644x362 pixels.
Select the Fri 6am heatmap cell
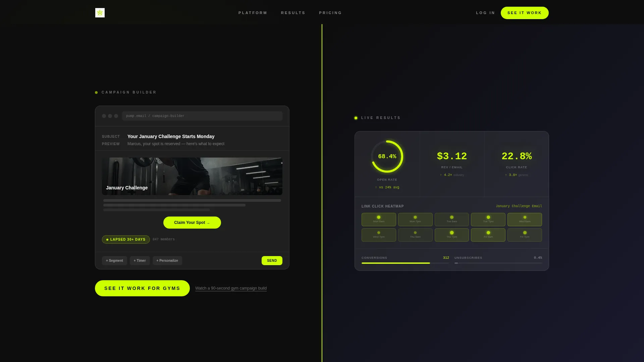(x=488, y=235)
